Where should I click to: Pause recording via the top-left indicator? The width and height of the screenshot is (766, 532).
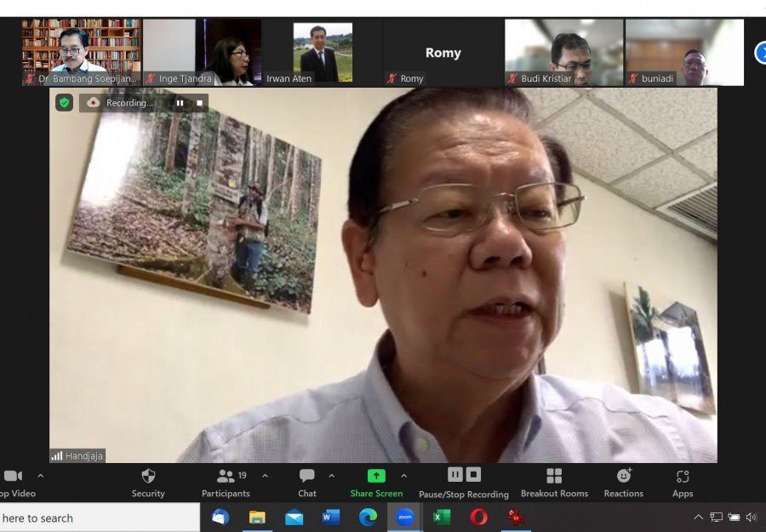(180, 103)
